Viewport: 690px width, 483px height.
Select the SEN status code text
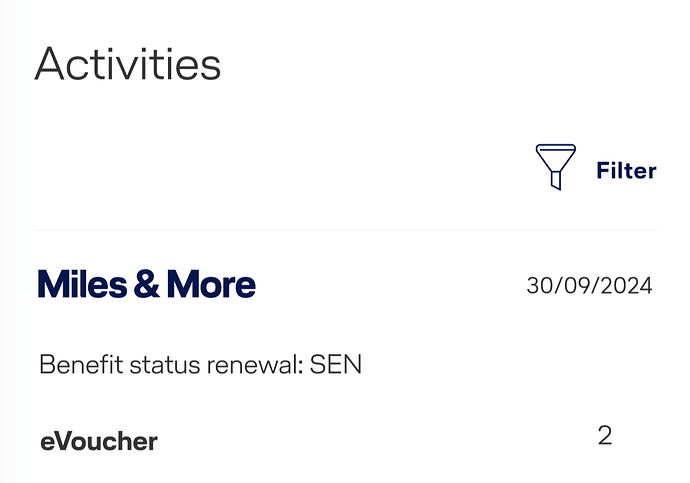click(x=336, y=365)
